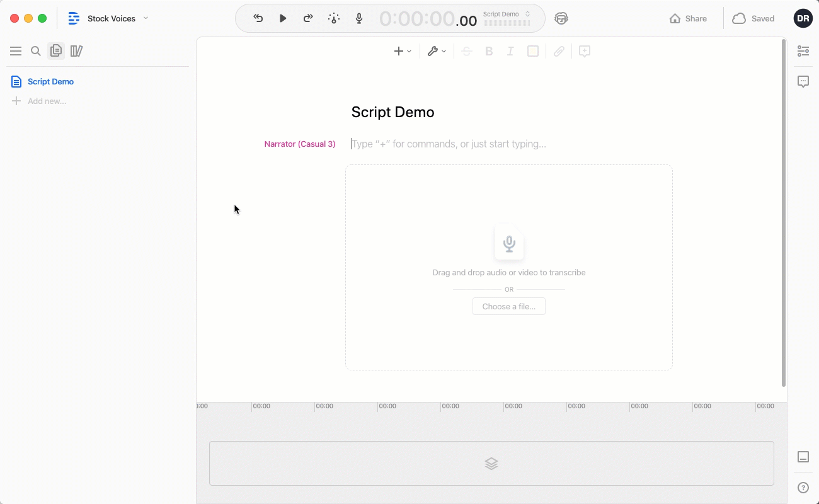Image resolution: width=819 pixels, height=504 pixels.
Task: Change the Narrator (Casual 3) speaker label
Action: pos(300,144)
